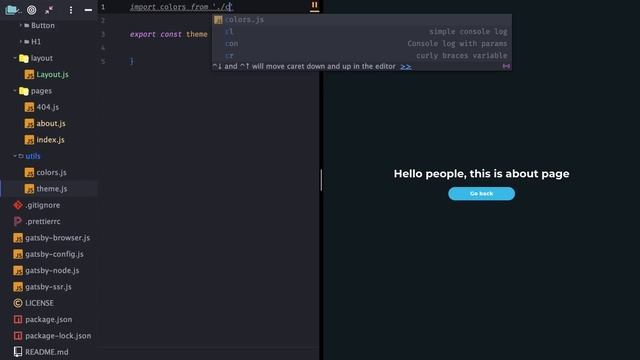The height and width of the screenshot is (360, 640).
Task: Choose the 'cl' simple console log suggestion
Action: pos(362,31)
